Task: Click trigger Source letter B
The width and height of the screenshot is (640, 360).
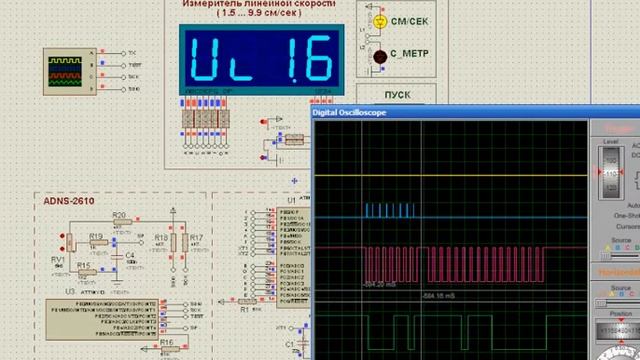Action: tap(617, 248)
